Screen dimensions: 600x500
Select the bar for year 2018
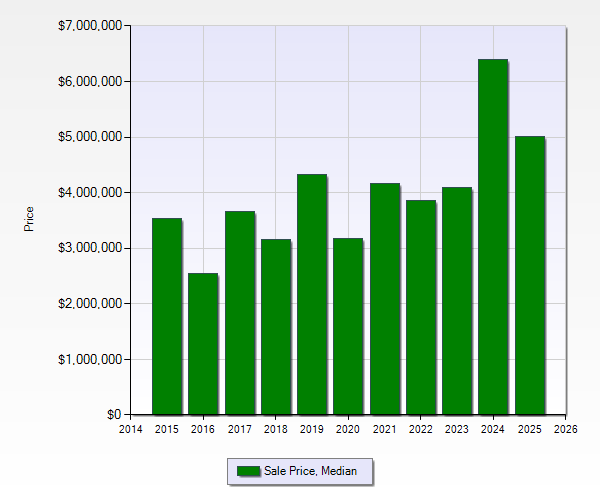pos(276,327)
